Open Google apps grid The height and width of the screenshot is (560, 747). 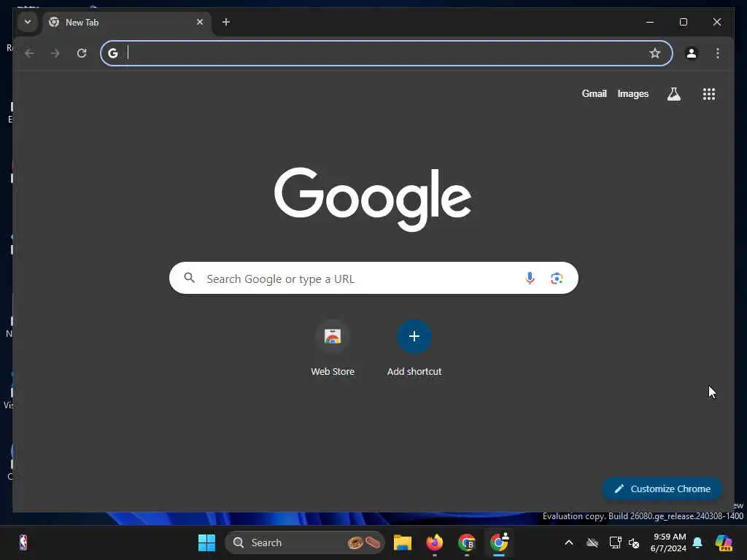point(709,94)
